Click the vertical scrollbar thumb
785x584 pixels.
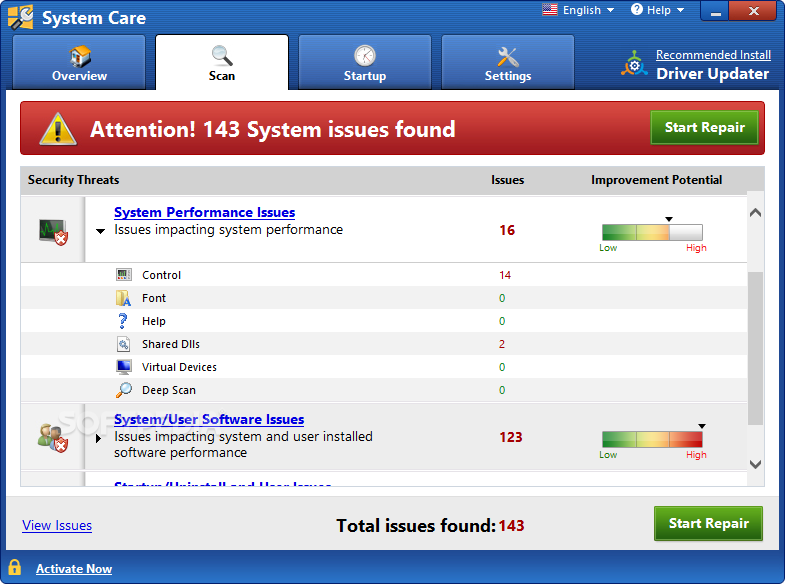pyautogui.click(x=755, y=348)
